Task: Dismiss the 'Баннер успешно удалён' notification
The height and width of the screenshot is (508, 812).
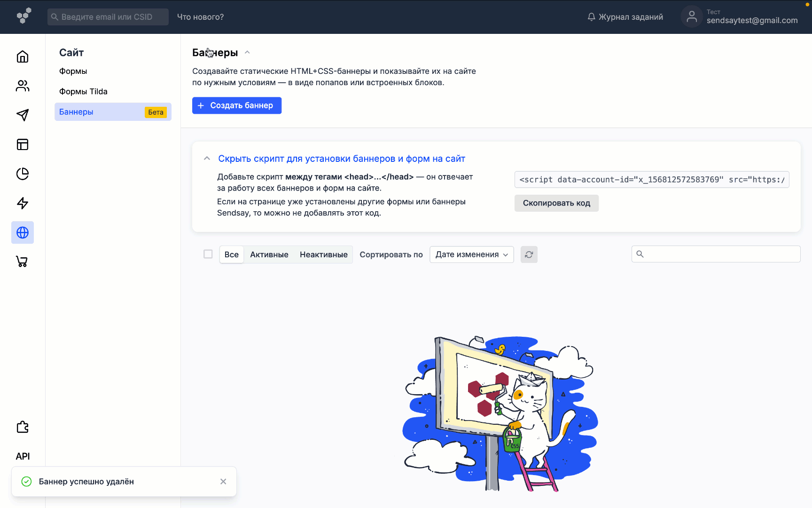Action: point(223,481)
